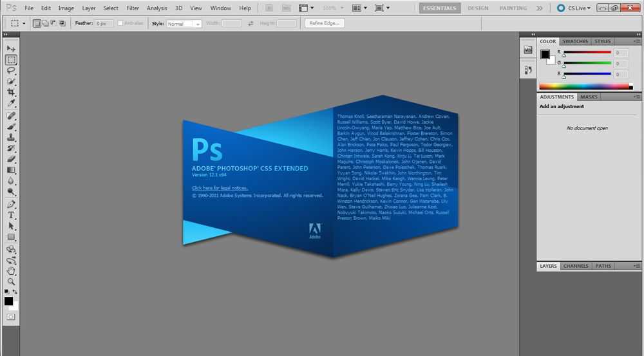
Task: Click the red R color slider
Action: point(587,52)
